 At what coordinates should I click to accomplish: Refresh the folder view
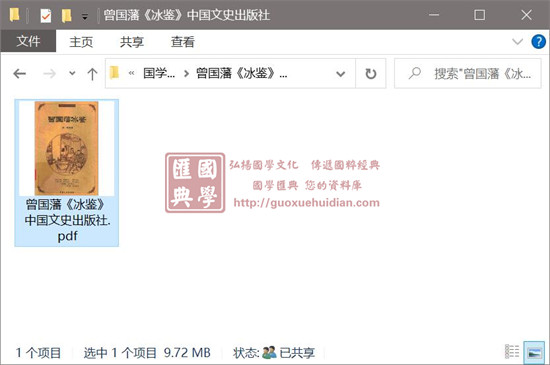[371, 74]
